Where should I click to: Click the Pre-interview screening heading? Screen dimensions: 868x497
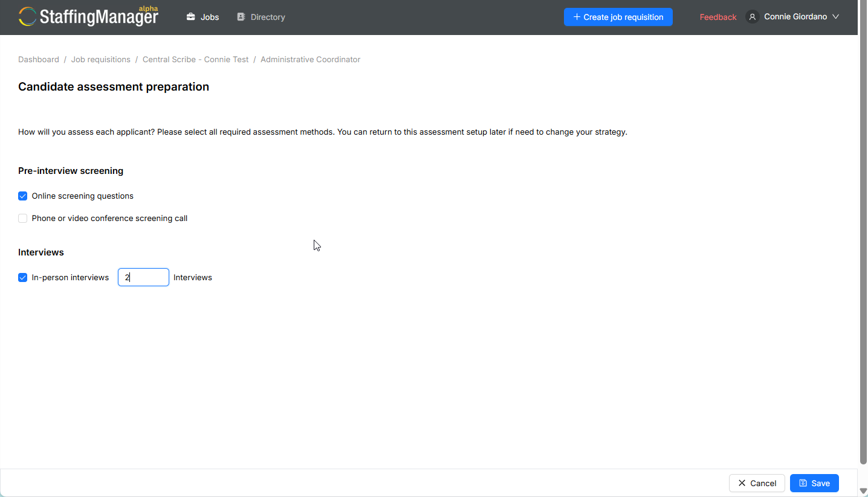[71, 171]
